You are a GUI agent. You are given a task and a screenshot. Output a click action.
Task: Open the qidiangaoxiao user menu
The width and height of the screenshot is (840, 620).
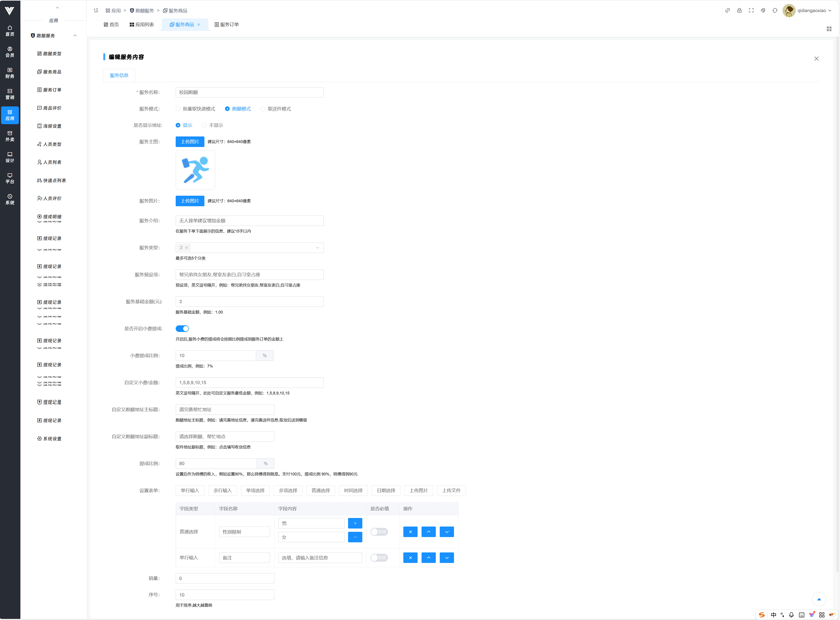tap(811, 11)
